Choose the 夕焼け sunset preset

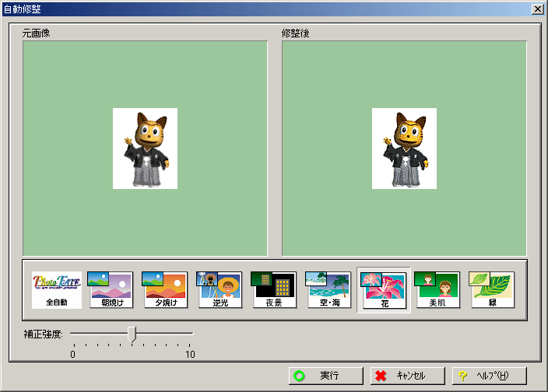pos(165,290)
